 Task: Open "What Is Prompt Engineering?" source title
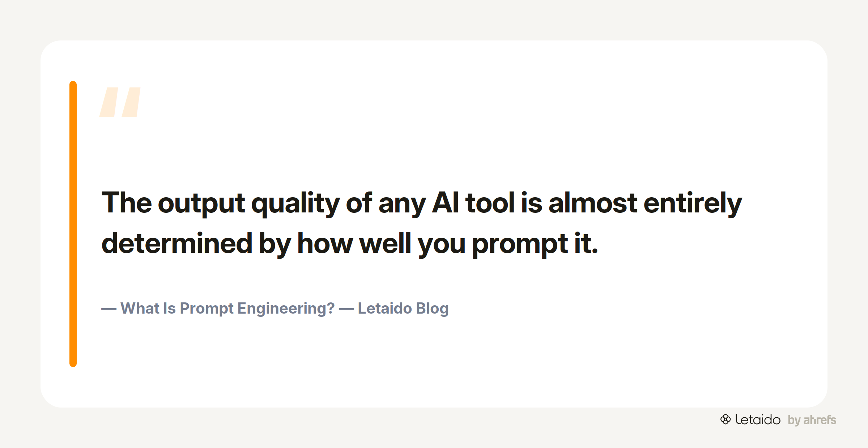(227, 309)
